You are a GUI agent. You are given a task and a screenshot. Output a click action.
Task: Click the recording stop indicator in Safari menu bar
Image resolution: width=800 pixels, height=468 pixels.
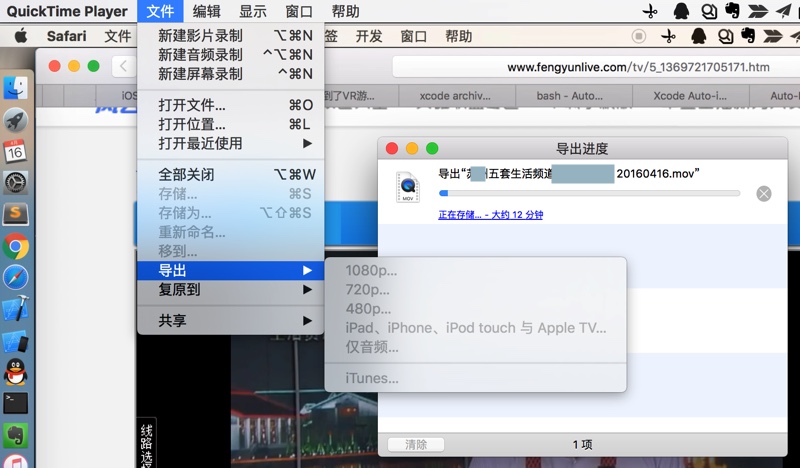click(x=638, y=36)
